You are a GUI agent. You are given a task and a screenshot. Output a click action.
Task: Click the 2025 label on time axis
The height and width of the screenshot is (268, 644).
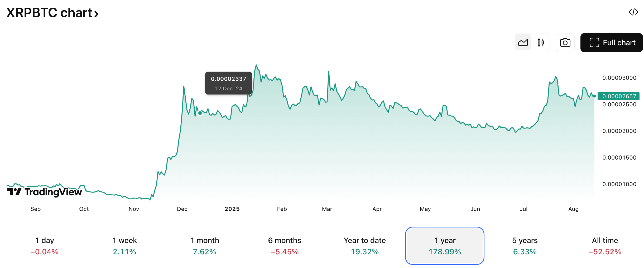232,209
